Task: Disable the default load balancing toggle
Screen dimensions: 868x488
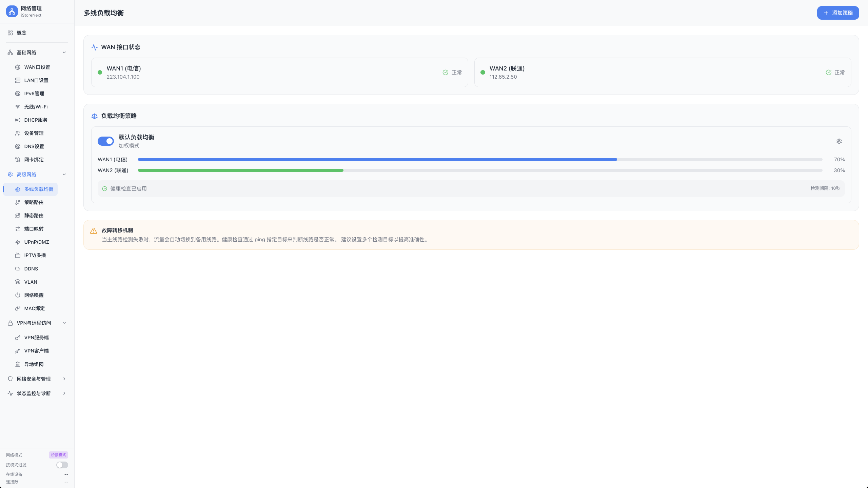Action: (x=106, y=141)
